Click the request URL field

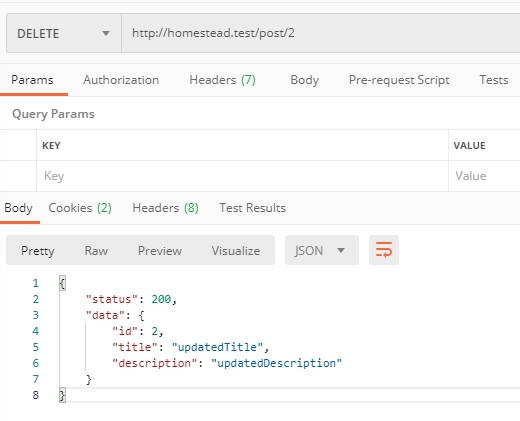tap(321, 33)
